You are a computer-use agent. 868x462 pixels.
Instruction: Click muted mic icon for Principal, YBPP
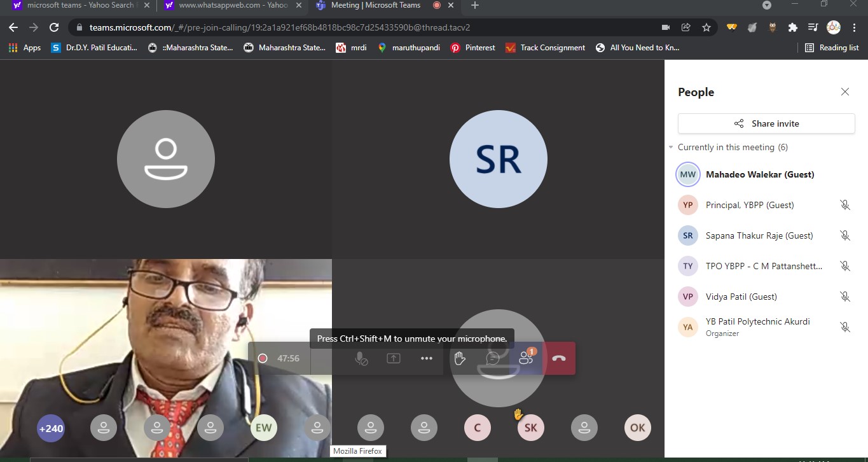click(x=845, y=205)
